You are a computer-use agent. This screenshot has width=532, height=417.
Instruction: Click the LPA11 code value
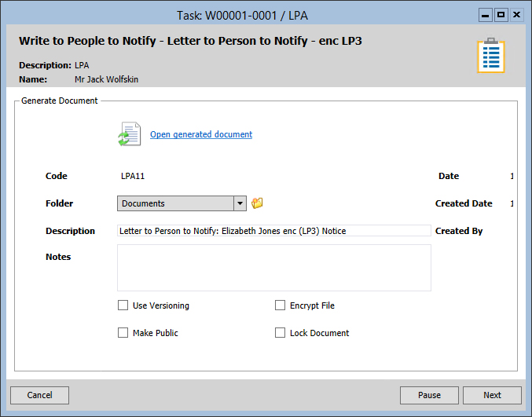pos(133,176)
